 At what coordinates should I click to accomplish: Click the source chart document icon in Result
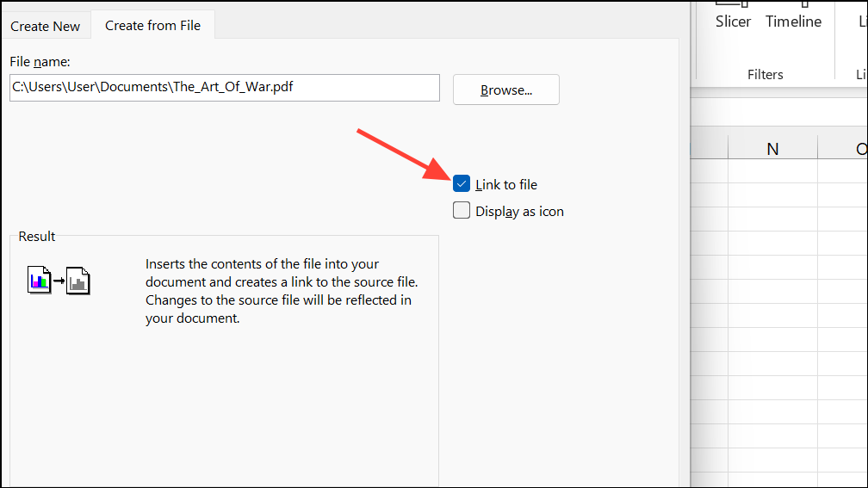(39, 281)
